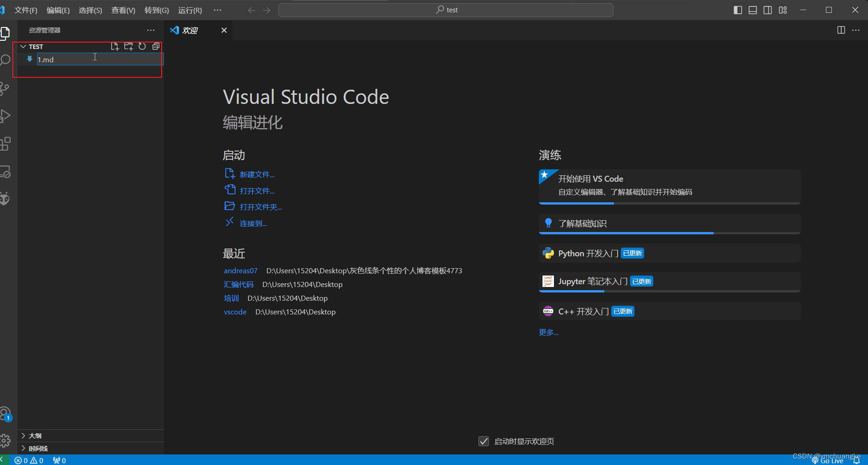Open editor more actions ellipsis
This screenshot has width=868, height=465.
(x=856, y=30)
